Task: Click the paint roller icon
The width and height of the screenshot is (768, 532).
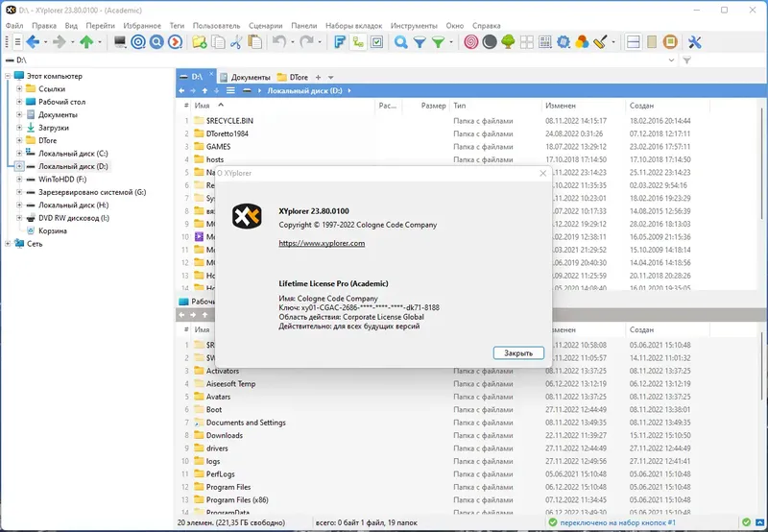Action: pyautogui.click(x=600, y=42)
